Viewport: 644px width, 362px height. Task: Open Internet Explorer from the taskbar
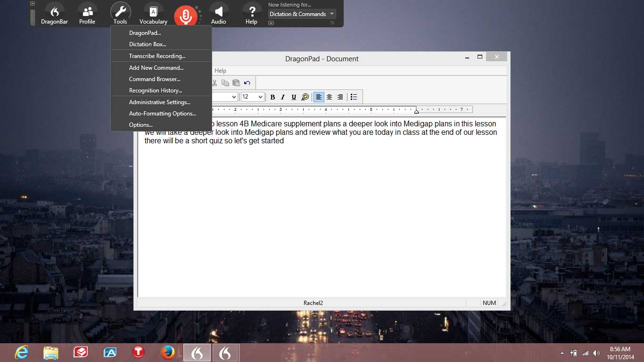(x=22, y=353)
